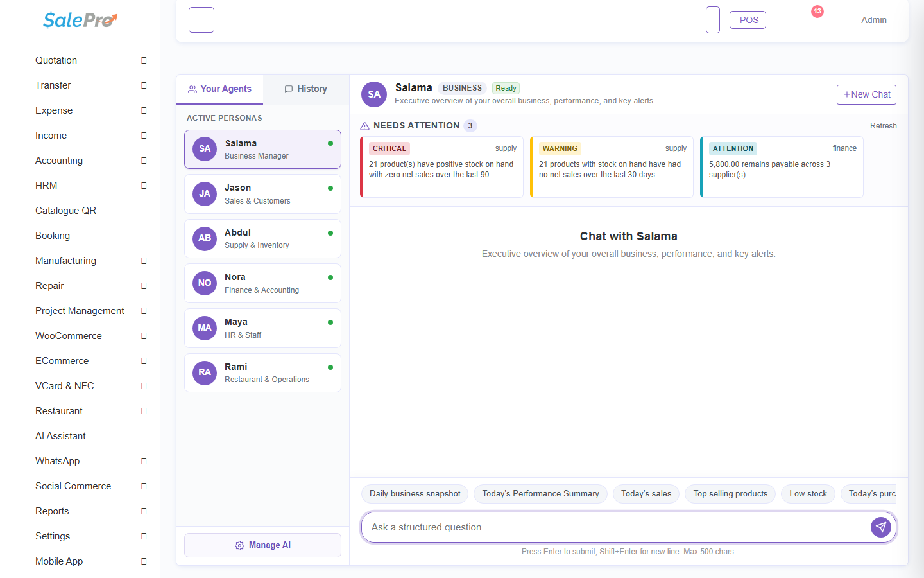924x578 pixels.
Task: Click the New Chat button
Action: (866, 94)
